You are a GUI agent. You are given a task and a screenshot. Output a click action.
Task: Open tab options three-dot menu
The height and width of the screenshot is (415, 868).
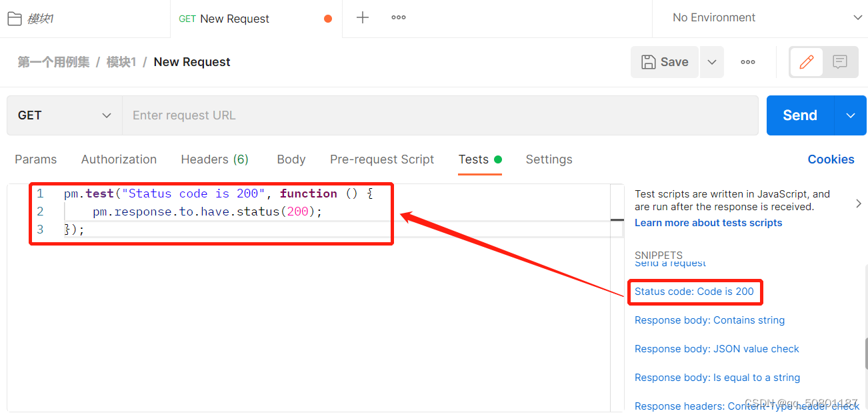point(399,18)
